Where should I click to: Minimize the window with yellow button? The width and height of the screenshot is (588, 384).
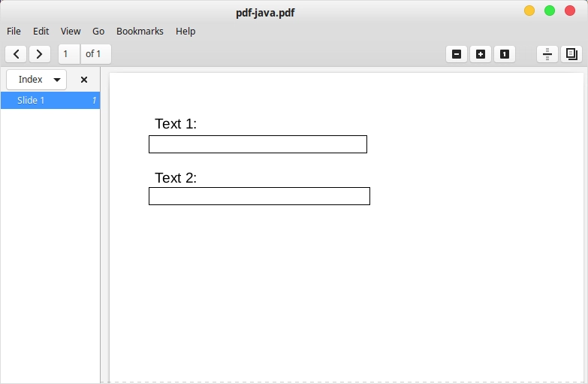tap(529, 11)
